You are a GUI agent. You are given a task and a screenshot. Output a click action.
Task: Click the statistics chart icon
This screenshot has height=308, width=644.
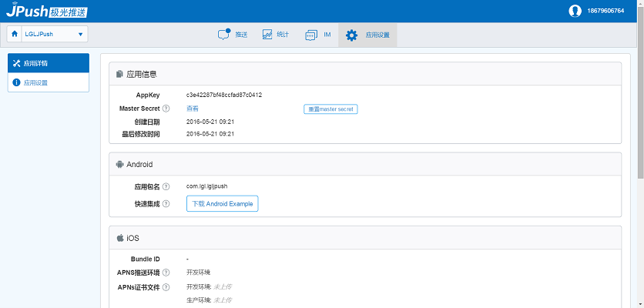267,35
